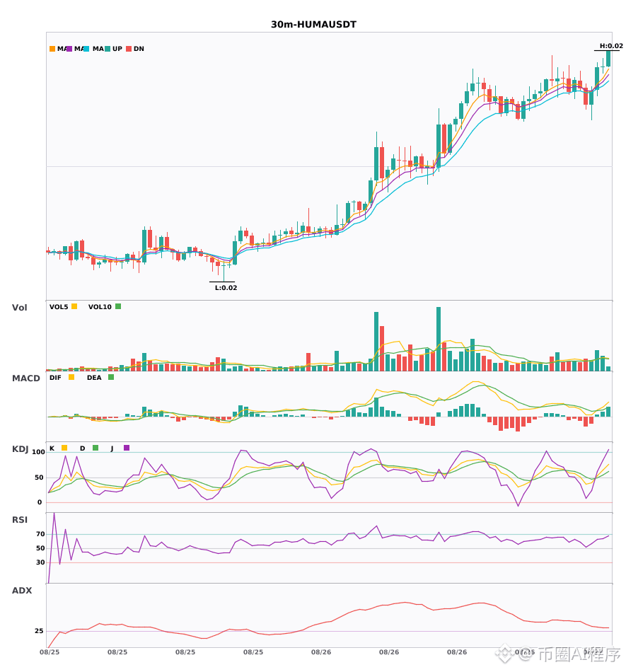
Task: Click the yellow VOL5 legend swatch
Action: tap(74, 306)
